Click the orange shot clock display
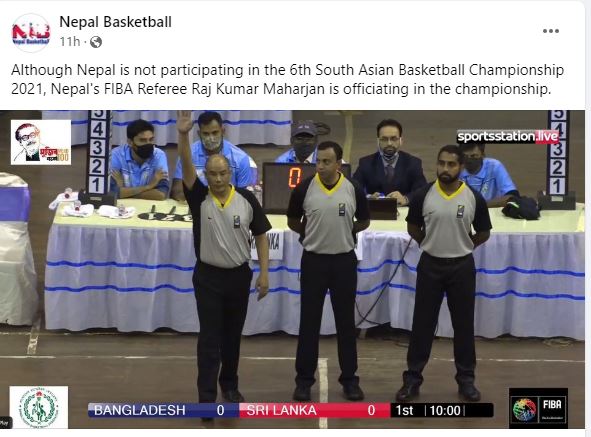Image resolution: width=591 pixels, height=437 pixels. pos(295,177)
